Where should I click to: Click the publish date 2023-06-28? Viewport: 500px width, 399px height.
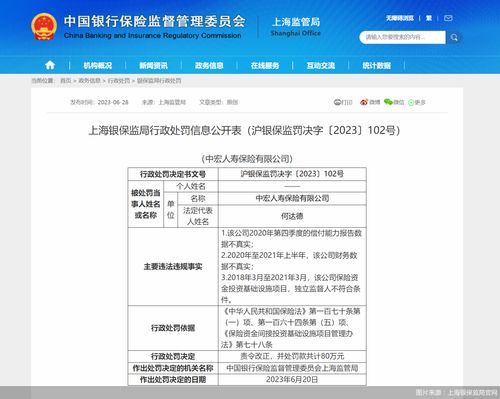(x=113, y=102)
